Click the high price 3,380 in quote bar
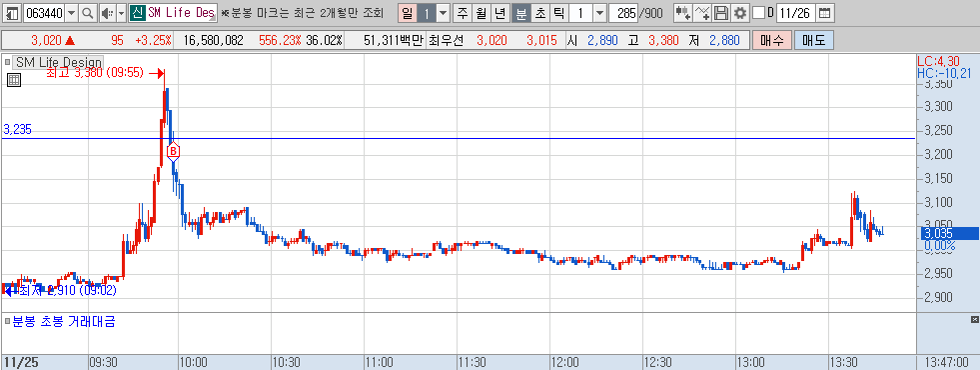980x370 pixels. 663,41
